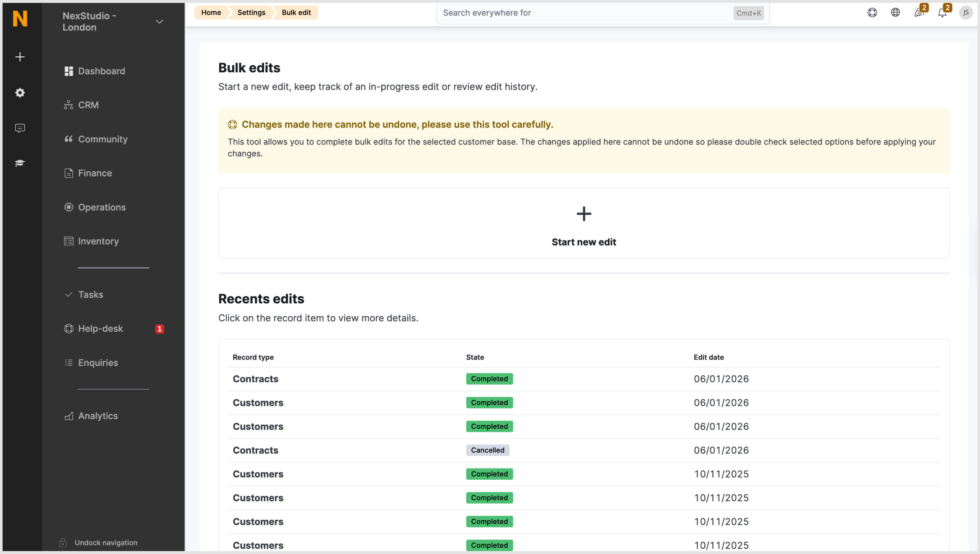Click the Dashboard grid icon
The image size is (980, 554).
69,71
